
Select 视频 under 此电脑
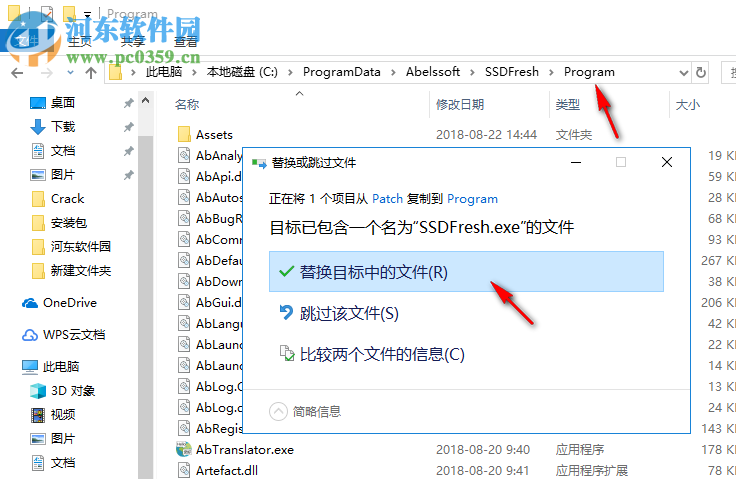[x=63, y=415]
